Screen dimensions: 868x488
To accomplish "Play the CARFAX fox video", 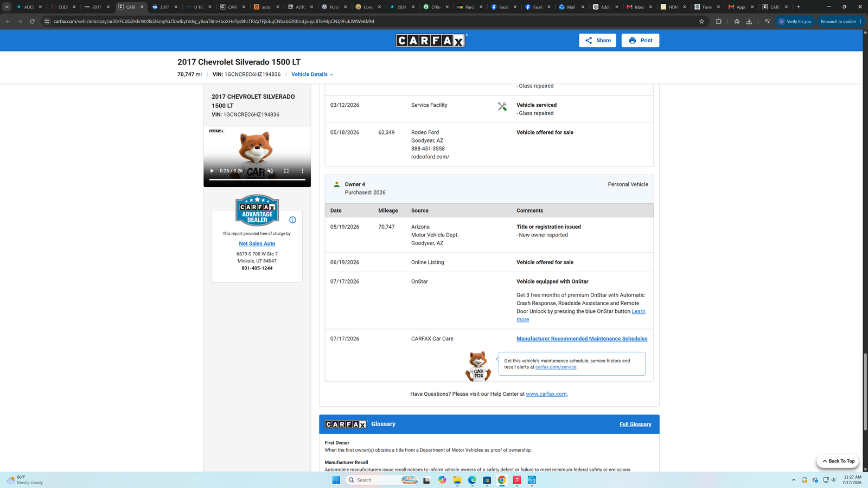I will click(x=212, y=171).
